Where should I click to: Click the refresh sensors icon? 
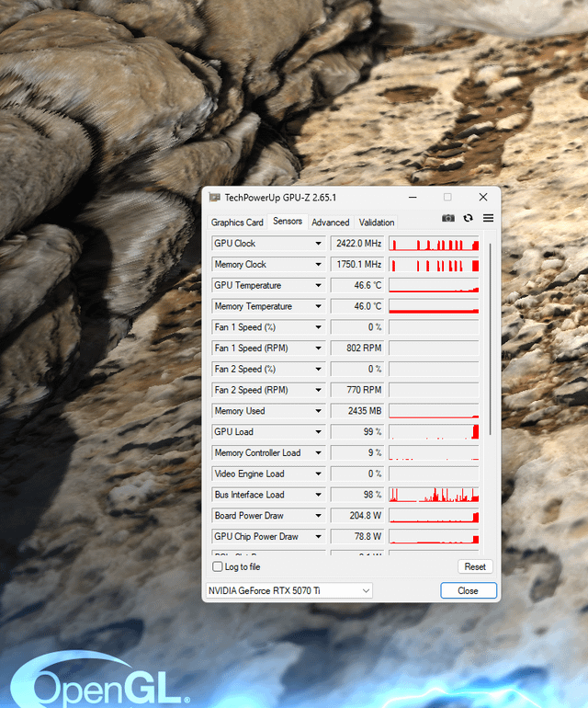(x=468, y=218)
